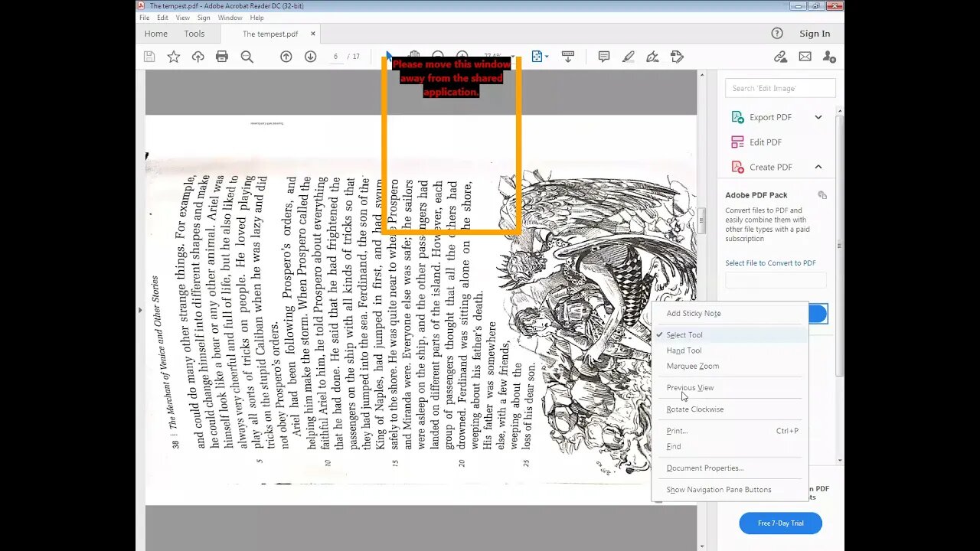Image resolution: width=980 pixels, height=551 pixels.
Task: Open the Help question mark icon
Action: [777, 33]
